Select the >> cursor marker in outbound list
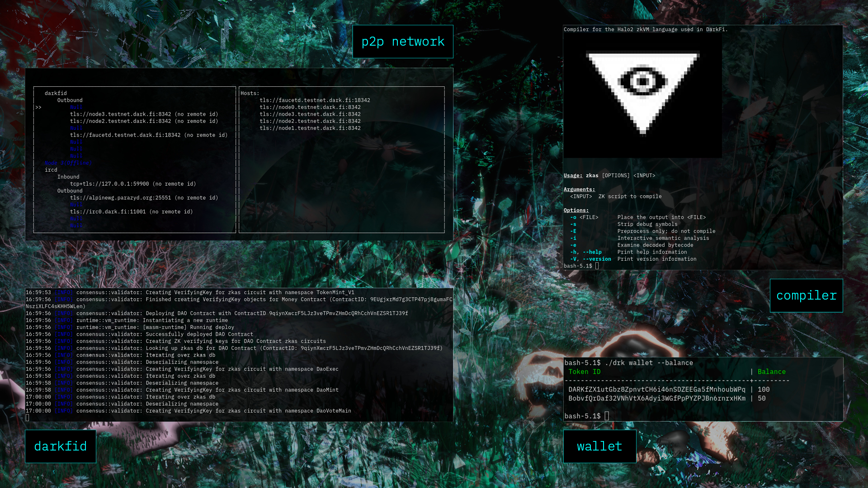 point(38,108)
